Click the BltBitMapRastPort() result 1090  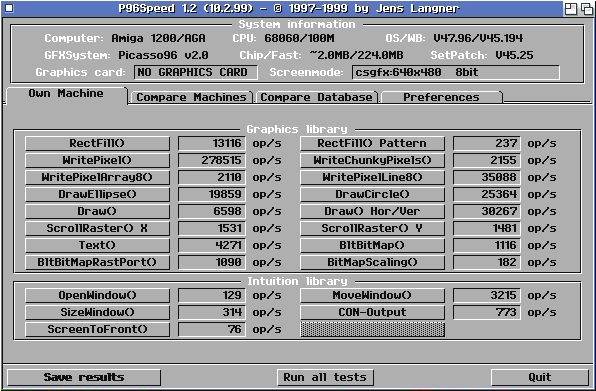tap(212, 262)
